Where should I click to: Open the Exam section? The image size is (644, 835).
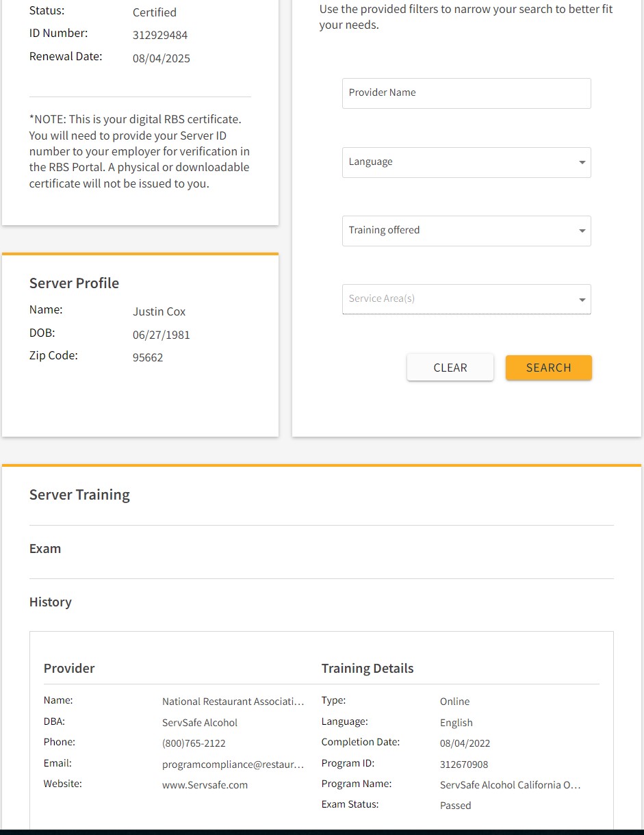point(45,549)
